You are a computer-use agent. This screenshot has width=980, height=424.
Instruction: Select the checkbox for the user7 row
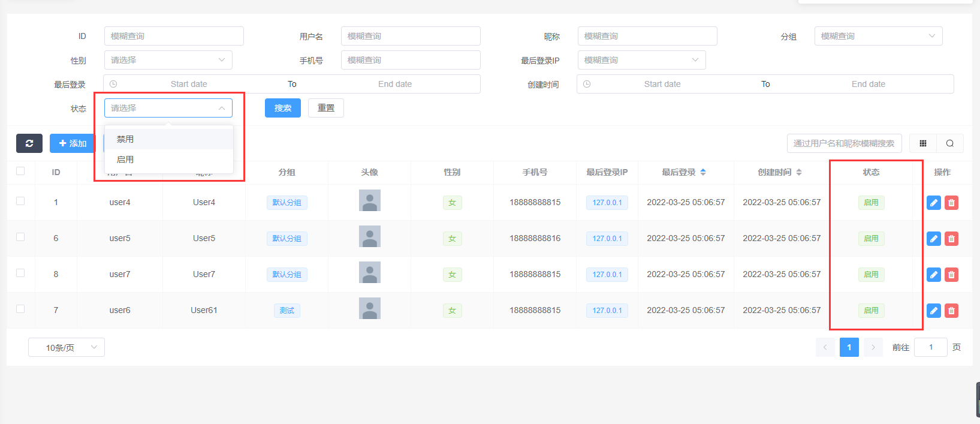pyautogui.click(x=20, y=273)
